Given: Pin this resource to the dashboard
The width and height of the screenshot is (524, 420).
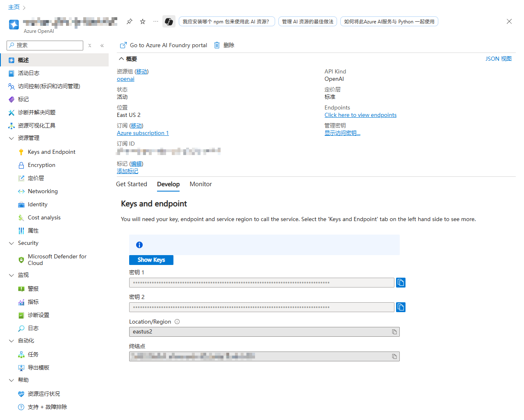Looking at the screenshot, I should pos(129,21).
